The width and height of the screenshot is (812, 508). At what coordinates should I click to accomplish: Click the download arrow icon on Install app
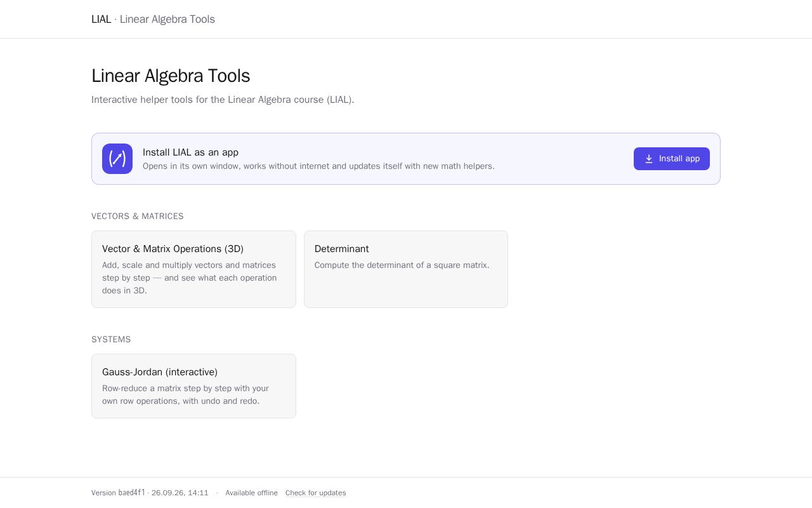point(649,159)
